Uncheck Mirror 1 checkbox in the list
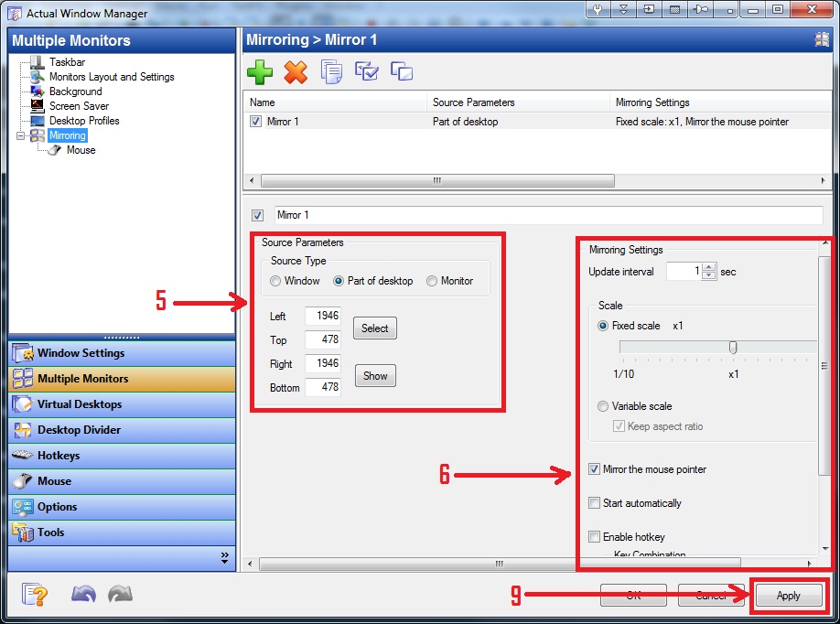Screen dimensions: 840x624 [x=255, y=122]
